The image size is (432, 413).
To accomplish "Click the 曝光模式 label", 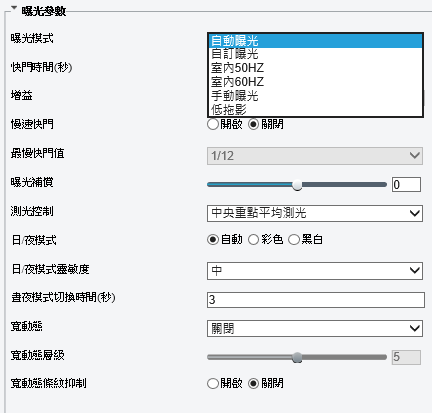I will [32, 38].
